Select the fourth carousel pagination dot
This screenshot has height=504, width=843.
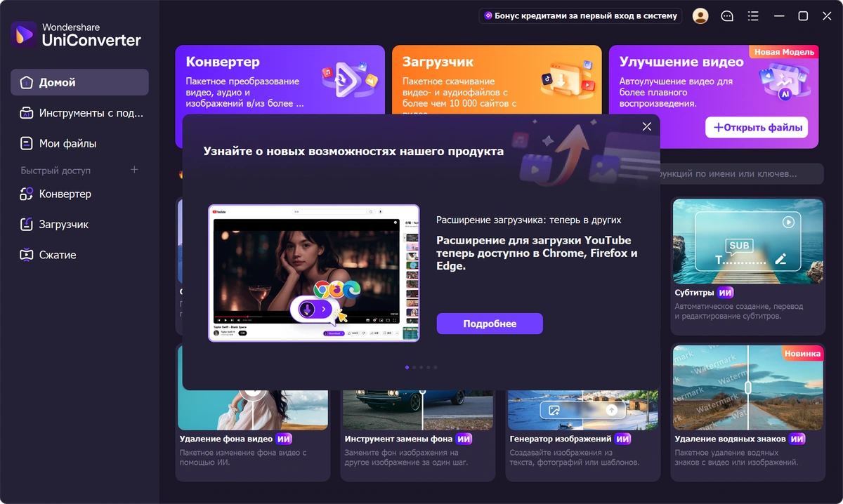(x=429, y=367)
